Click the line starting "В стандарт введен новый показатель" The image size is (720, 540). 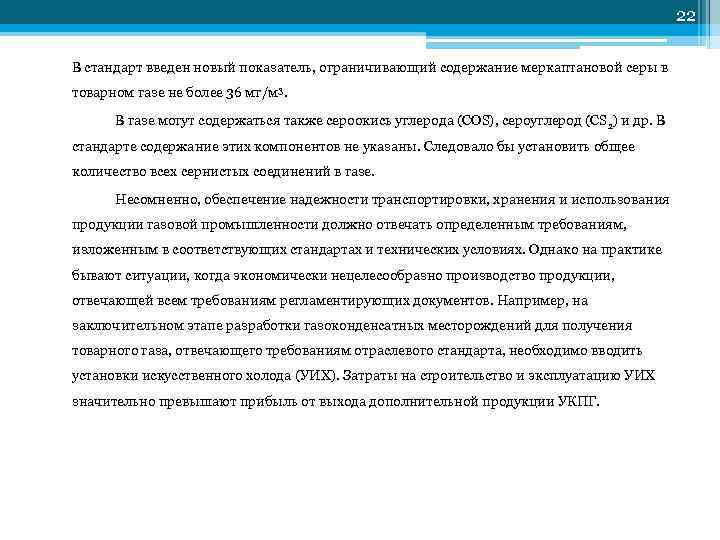[370, 68]
